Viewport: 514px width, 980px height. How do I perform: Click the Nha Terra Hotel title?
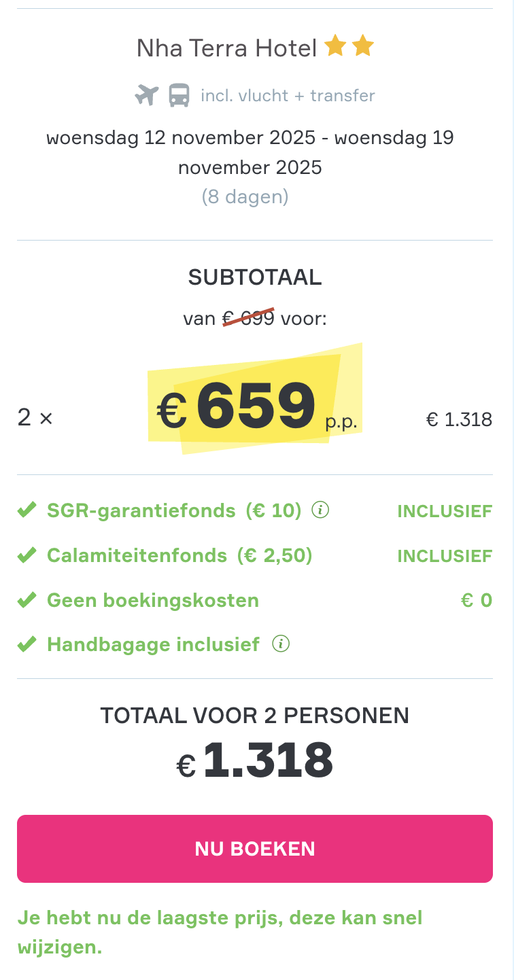pyautogui.click(x=226, y=48)
